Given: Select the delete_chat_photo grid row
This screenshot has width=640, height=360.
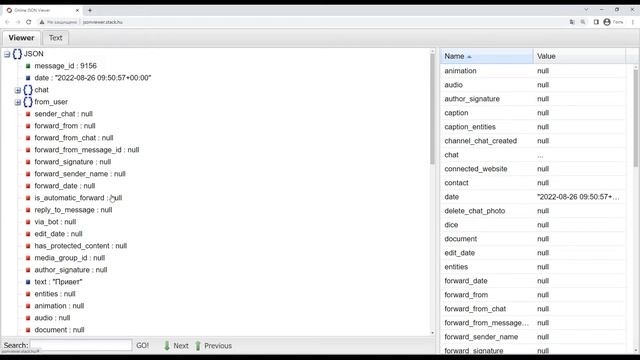Looking at the screenshot, I should 533,211.
